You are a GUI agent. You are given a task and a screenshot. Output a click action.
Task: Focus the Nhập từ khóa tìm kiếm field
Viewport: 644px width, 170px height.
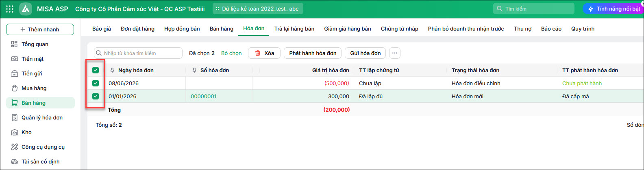138,53
